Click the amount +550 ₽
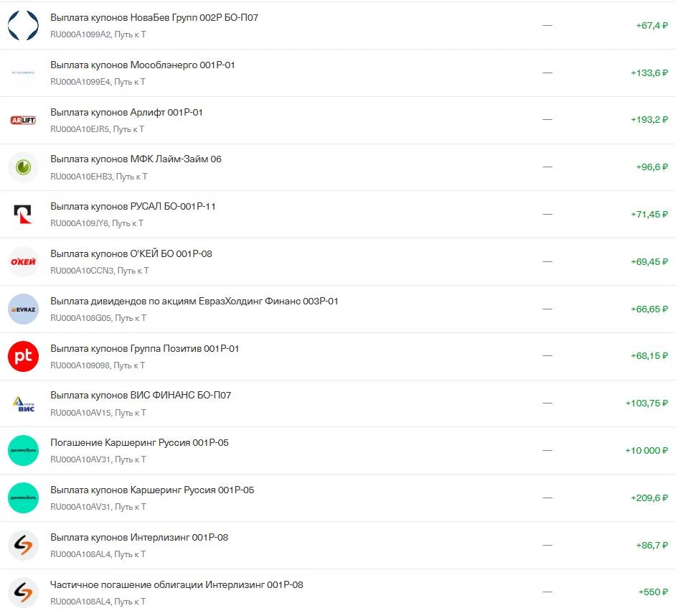Screen dimensions: 686x616 pos(653,592)
